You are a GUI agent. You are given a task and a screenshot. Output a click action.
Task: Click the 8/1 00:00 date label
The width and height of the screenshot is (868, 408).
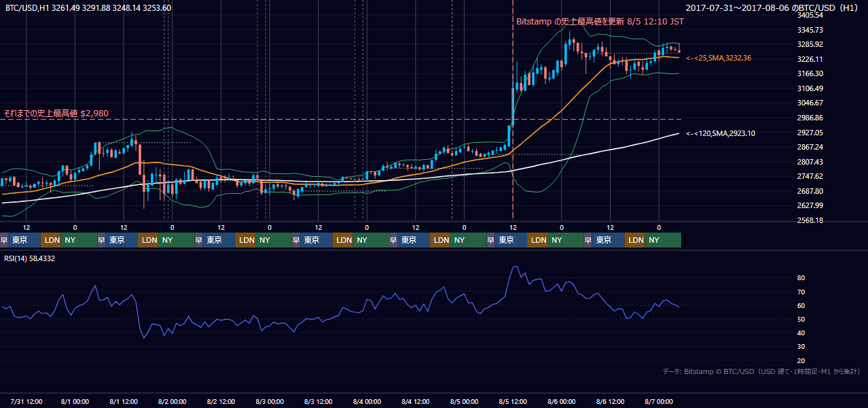click(x=76, y=402)
